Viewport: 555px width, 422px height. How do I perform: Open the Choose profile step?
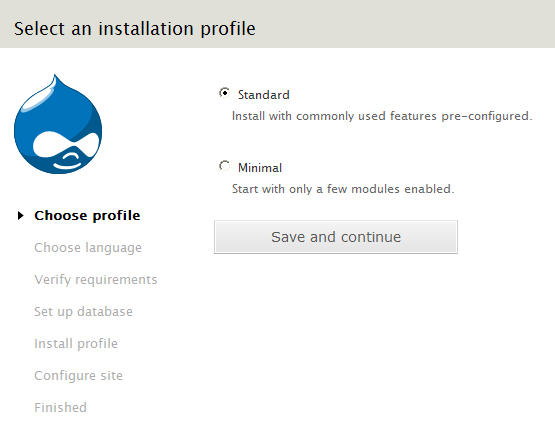pos(87,216)
